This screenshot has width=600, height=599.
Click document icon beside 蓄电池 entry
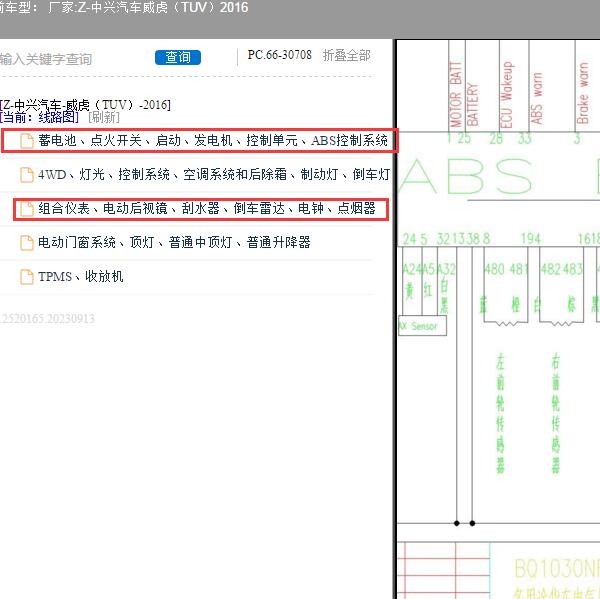(27, 140)
